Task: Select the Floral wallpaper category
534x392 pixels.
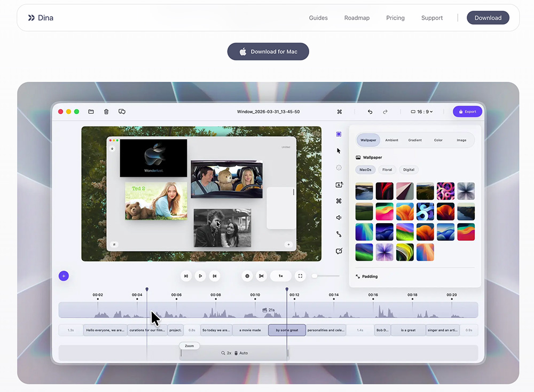Action: click(387, 170)
